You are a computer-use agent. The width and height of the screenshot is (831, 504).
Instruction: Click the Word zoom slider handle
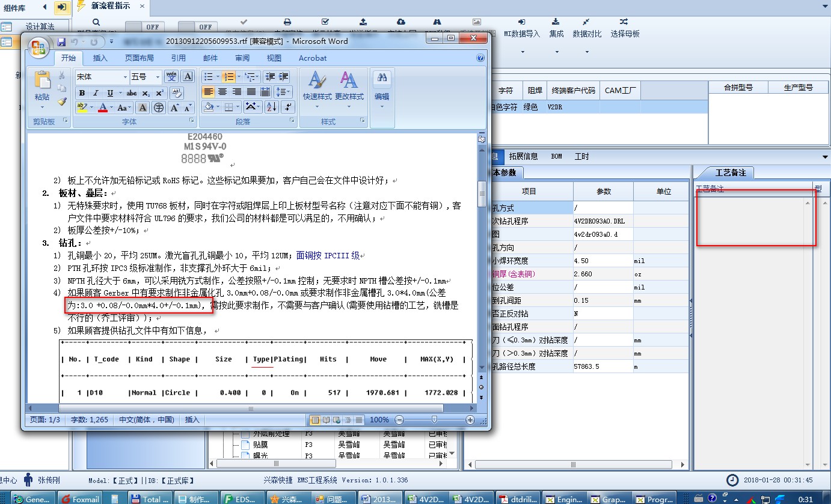point(434,420)
